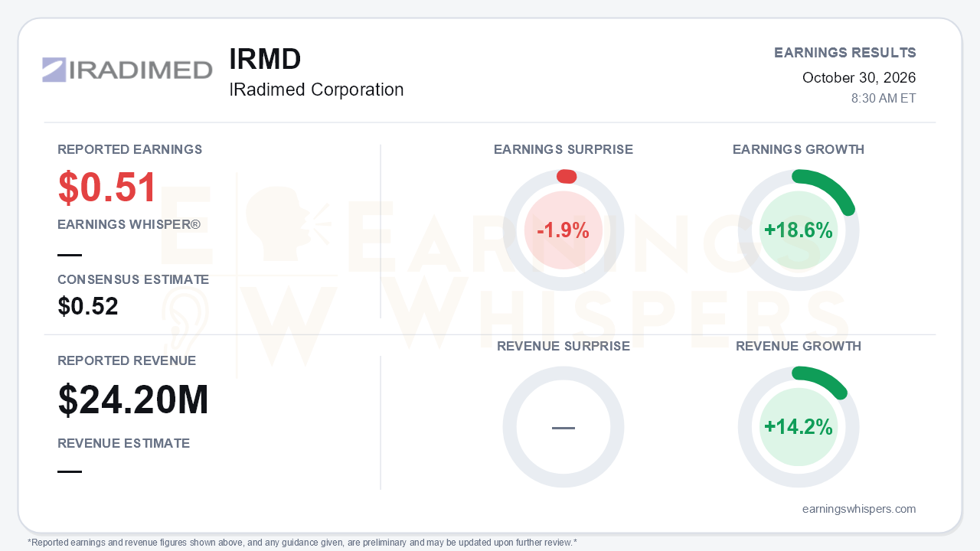The height and width of the screenshot is (551, 980).
Task: Click the empty revenue surprise gauge
Action: click(563, 427)
